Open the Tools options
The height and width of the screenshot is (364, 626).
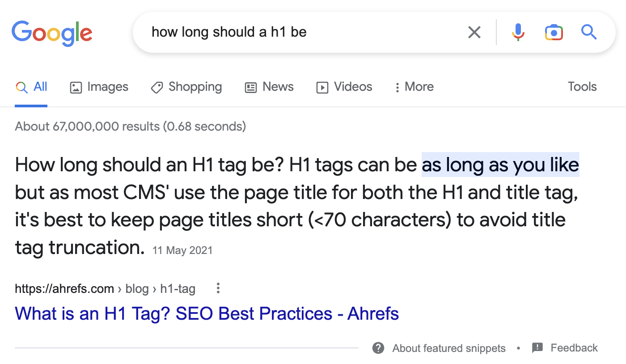(582, 87)
